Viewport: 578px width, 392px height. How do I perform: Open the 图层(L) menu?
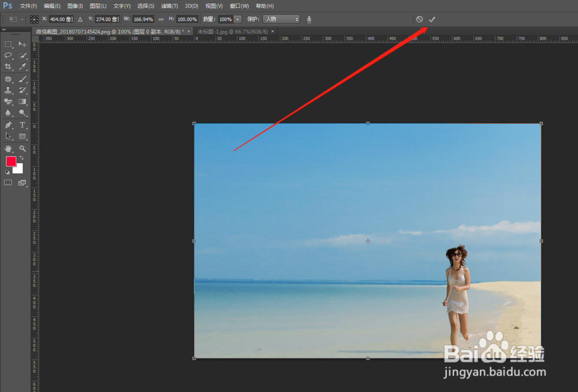98,6
